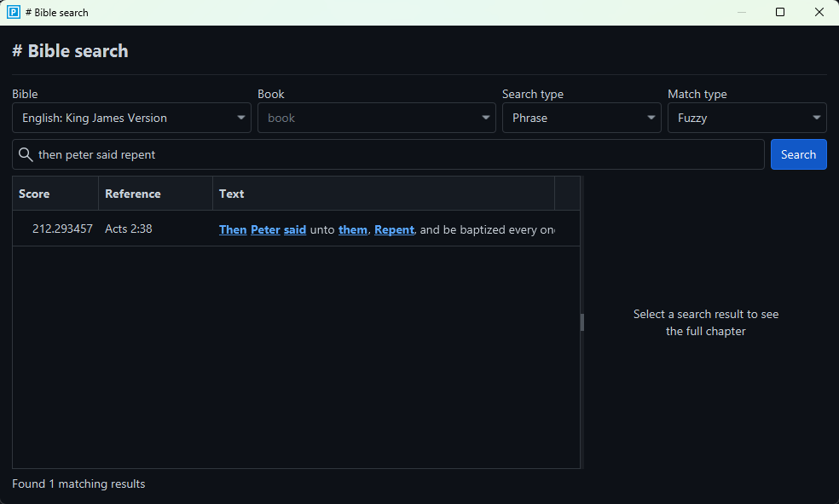Change Match type from Fuzzy
Image resolution: width=839 pixels, height=504 pixels.
(x=746, y=118)
